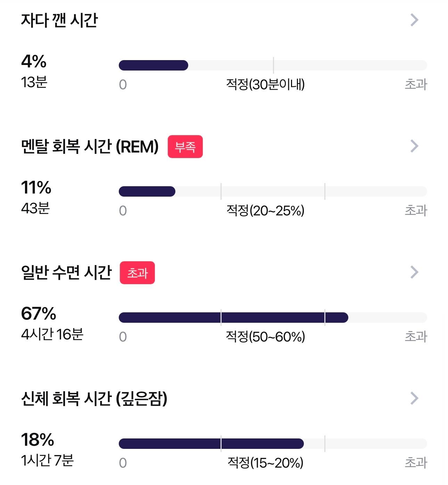Open the 신체 회복 시간 (깊은잠) chevron
448x485 pixels.
[414, 398]
